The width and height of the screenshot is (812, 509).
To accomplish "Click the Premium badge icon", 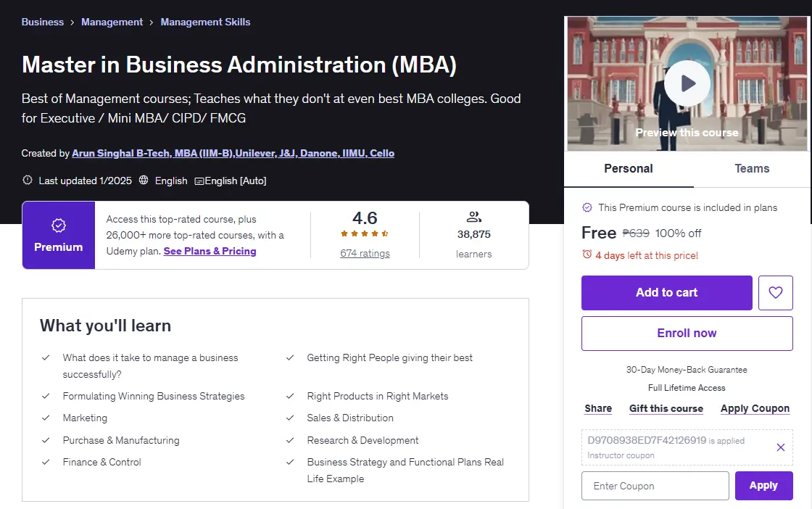I will point(59,225).
